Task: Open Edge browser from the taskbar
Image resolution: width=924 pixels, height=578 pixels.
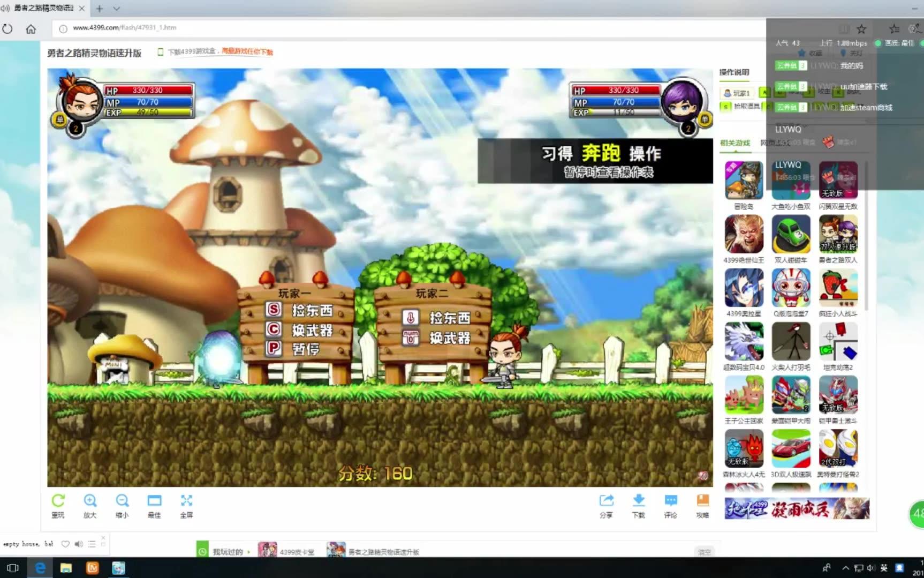Action: tap(40, 568)
